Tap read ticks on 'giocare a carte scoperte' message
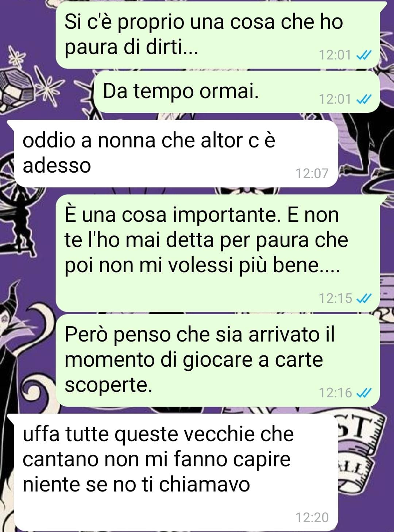 tap(363, 393)
